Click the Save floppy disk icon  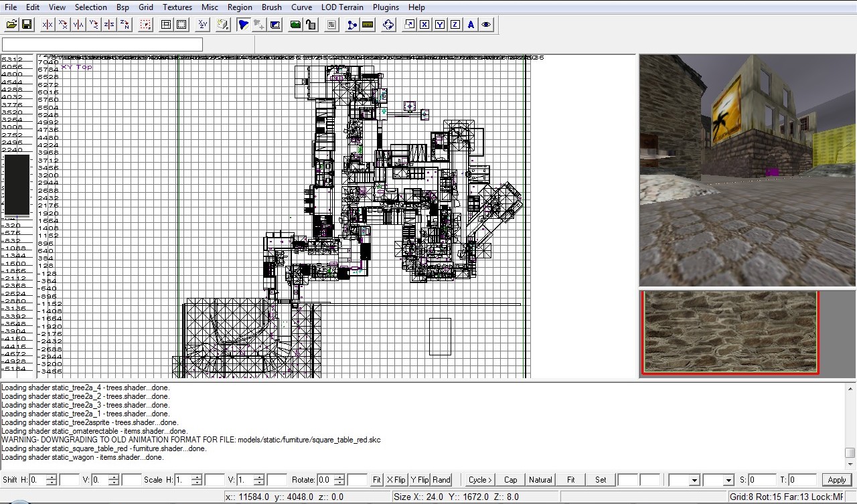[x=27, y=25]
